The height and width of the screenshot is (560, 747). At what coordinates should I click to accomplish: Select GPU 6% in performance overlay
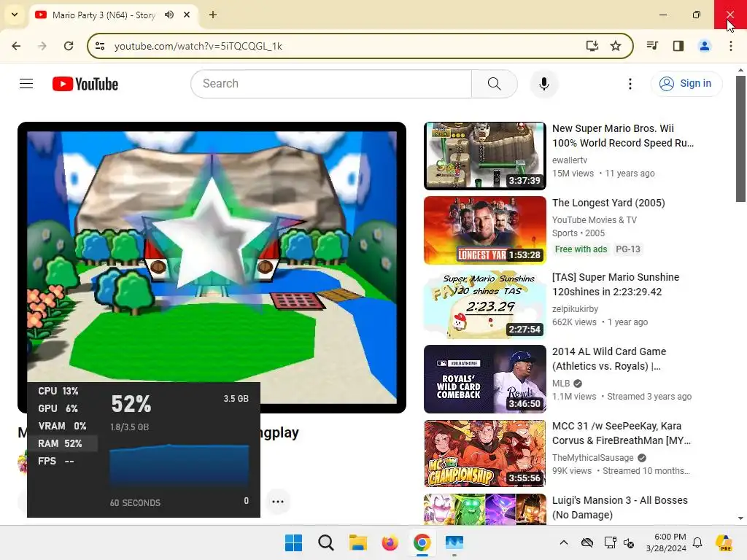point(58,408)
